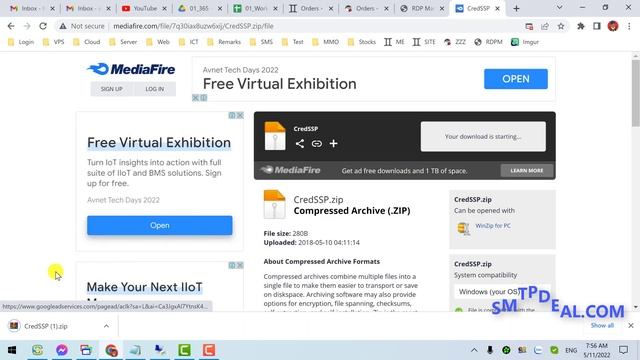Click the Not secure warning icon
The height and width of the screenshot is (360, 640).
point(62,26)
